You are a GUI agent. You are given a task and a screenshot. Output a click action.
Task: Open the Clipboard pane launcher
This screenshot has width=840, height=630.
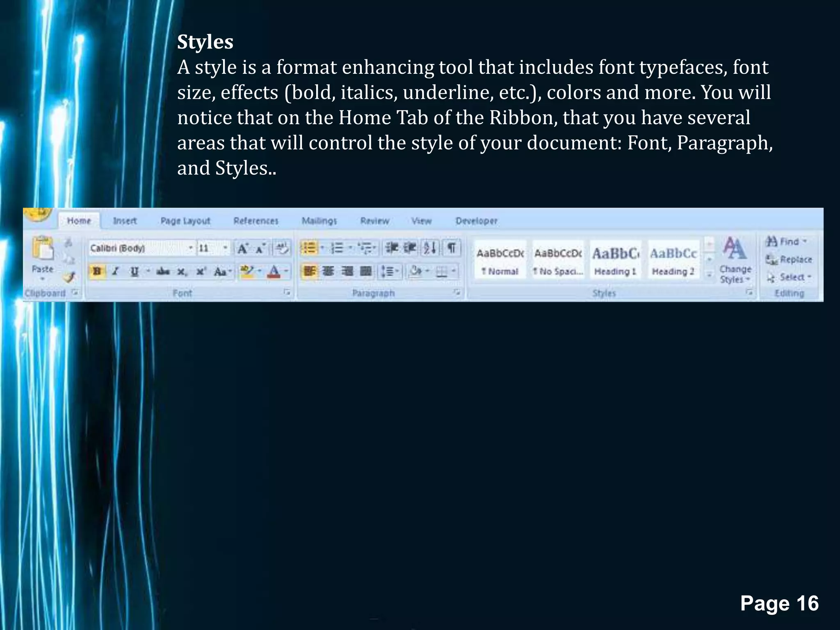(x=75, y=292)
